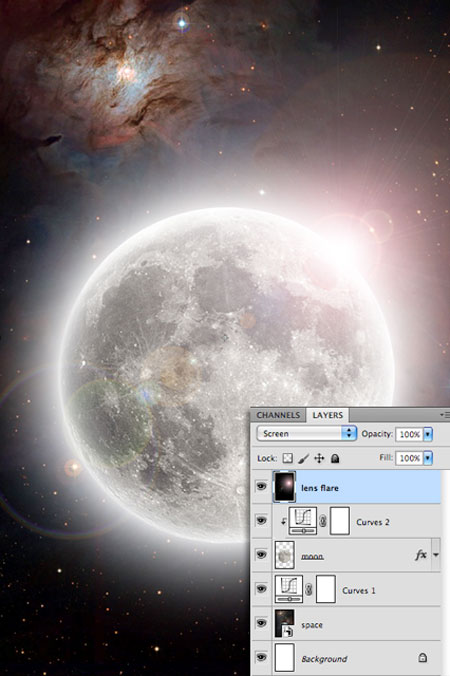Switch to the Channels tab

(x=278, y=415)
